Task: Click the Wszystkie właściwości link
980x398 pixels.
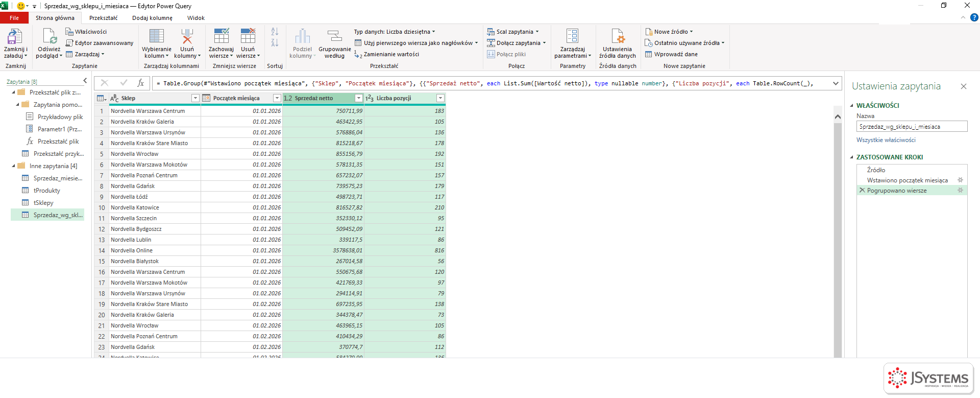Action: pos(886,140)
